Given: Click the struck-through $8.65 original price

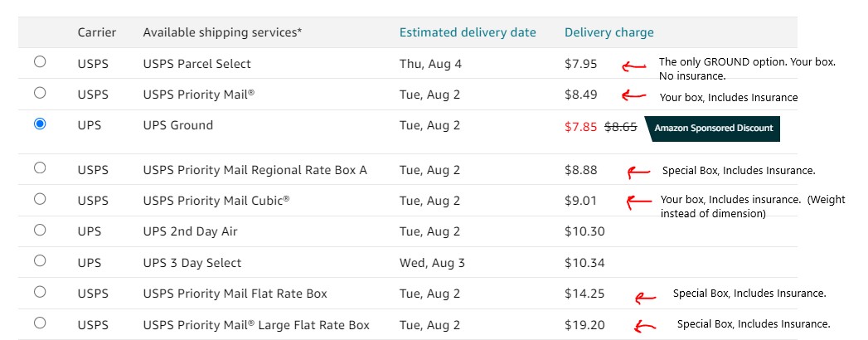Looking at the screenshot, I should 621,127.
